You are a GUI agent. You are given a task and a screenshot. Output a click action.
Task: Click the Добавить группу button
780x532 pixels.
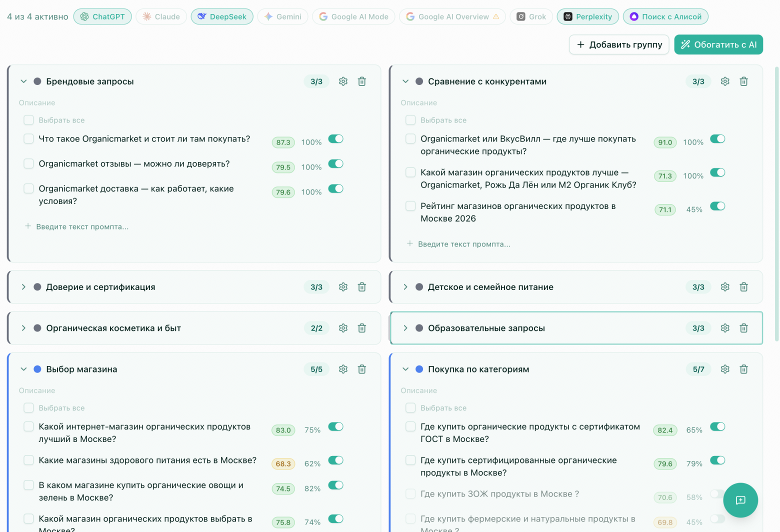click(618, 44)
